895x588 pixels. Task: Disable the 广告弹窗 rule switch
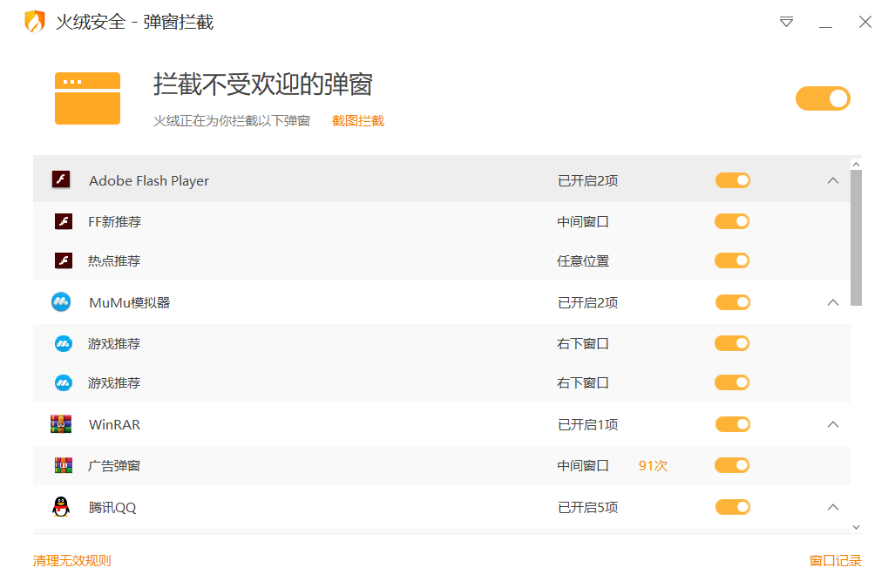[732, 465]
